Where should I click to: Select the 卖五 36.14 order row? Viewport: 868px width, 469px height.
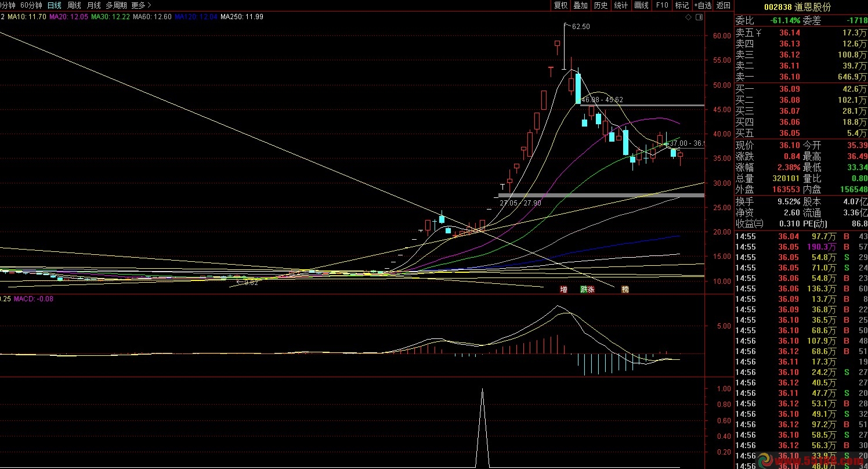(801, 33)
